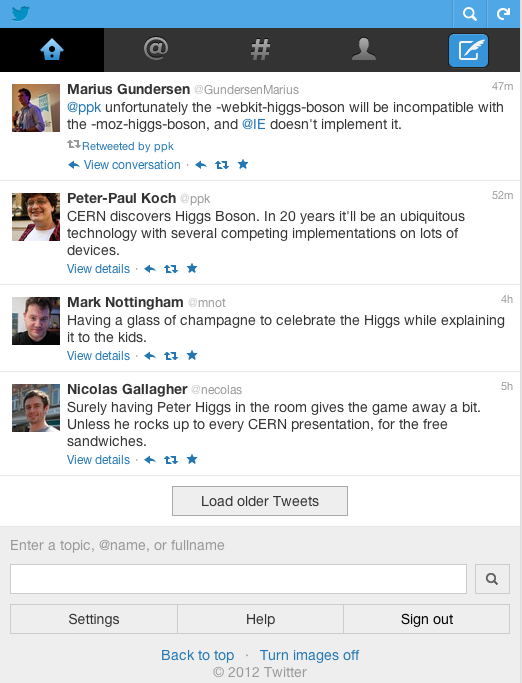The width and height of the screenshot is (522, 683).
Task: Compose a new tweet
Action: tap(468, 50)
